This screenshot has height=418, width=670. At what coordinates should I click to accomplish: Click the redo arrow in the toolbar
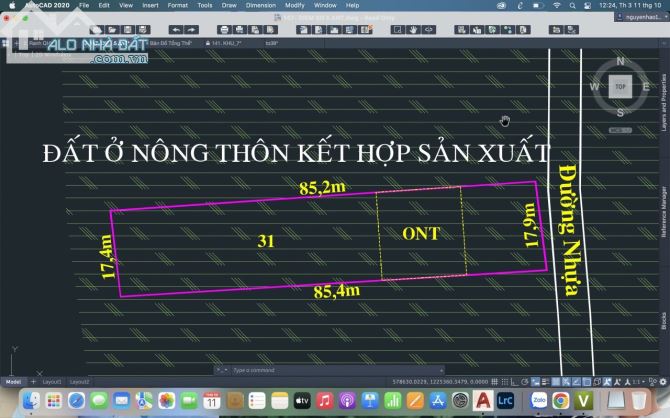coord(190,31)
